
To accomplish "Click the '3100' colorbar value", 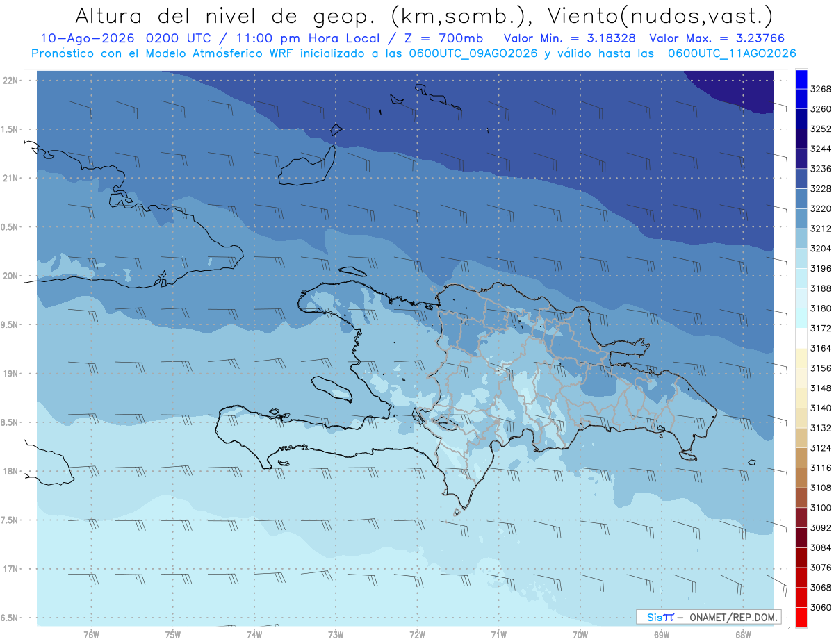I will (x=821, y=508).
